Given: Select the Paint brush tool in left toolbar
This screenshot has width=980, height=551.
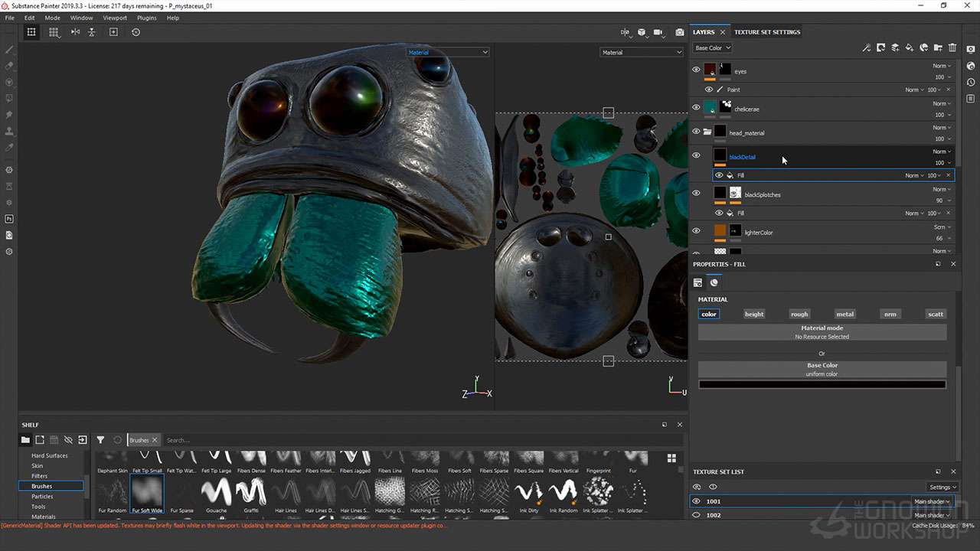Looking at the screenshot, I should [x=9, y=49].
